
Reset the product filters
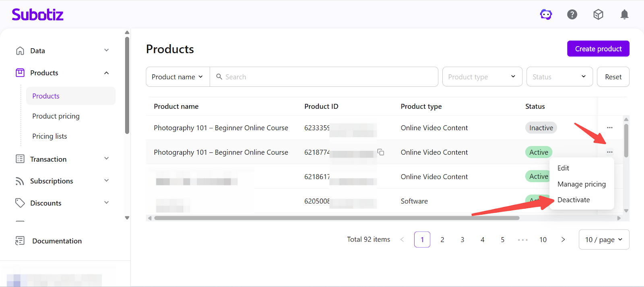(x=613, y=77)
